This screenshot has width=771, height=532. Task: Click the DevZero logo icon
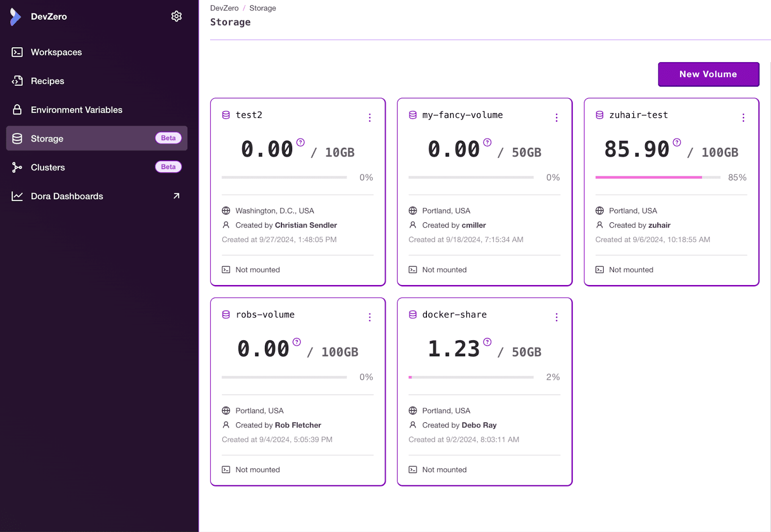(16, 17)
